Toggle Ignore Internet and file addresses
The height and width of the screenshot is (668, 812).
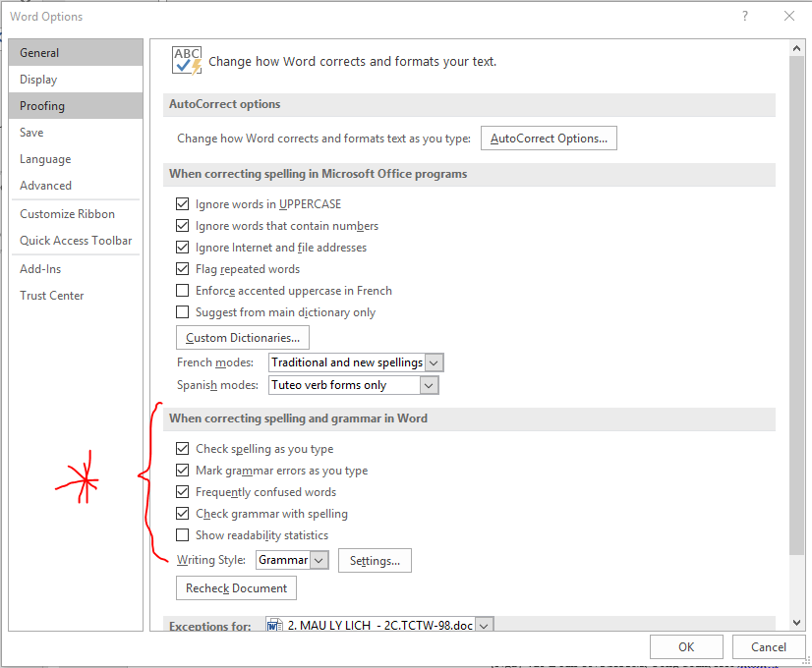182,248
